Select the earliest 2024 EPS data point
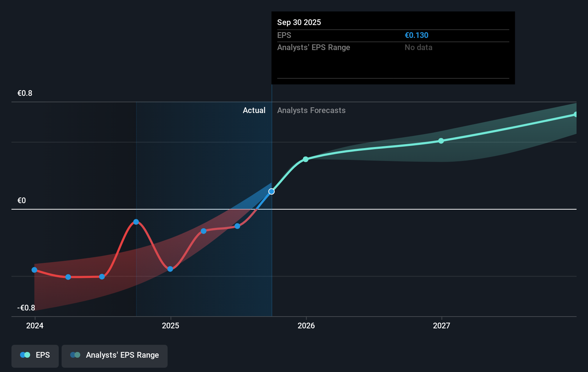This screenshot has height=372, width=588. [34, 270]
